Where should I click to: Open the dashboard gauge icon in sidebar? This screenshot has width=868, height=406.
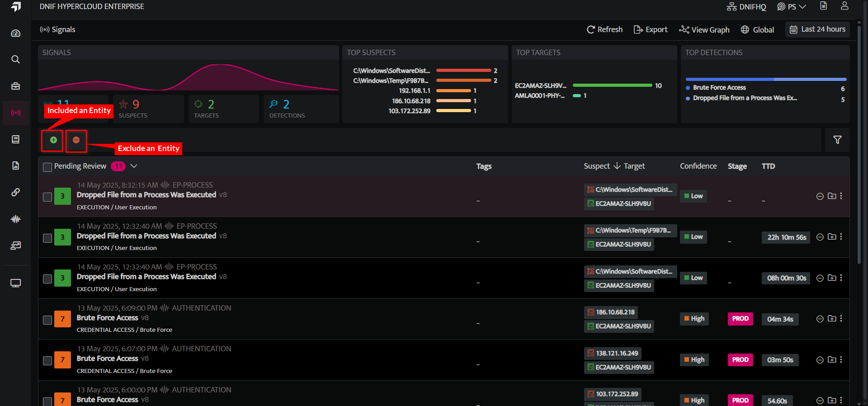click(x=16, y=33)
